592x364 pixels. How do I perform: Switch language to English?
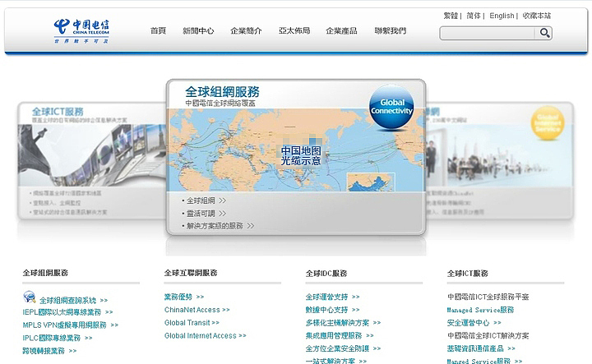(x=502, y=16)
